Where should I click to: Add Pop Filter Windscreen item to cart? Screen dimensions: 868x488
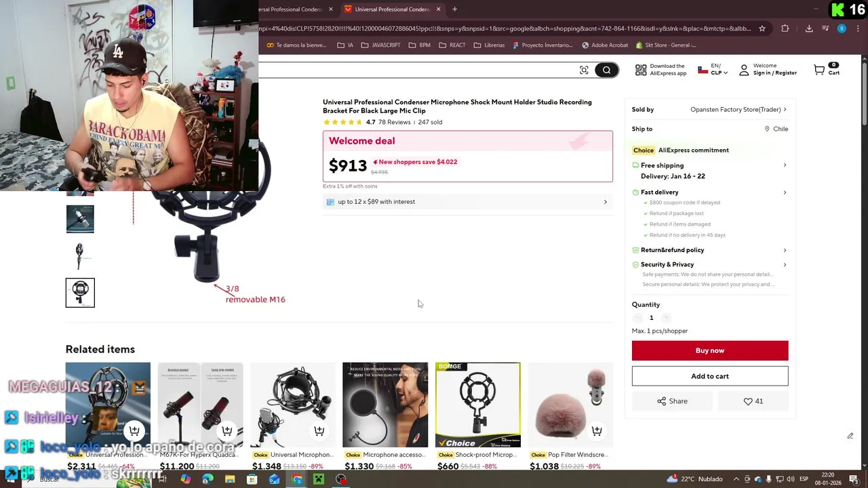click(597, 430)
